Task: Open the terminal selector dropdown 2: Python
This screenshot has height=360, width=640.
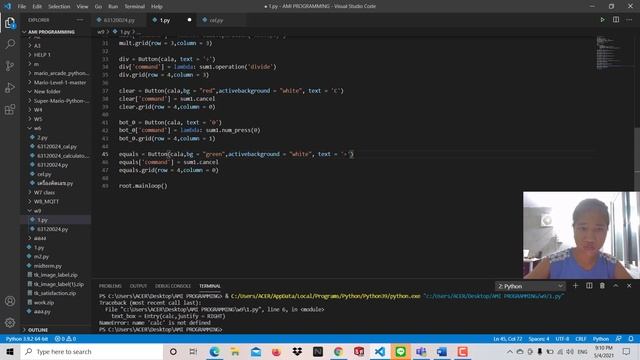Action: click(530, 286)
